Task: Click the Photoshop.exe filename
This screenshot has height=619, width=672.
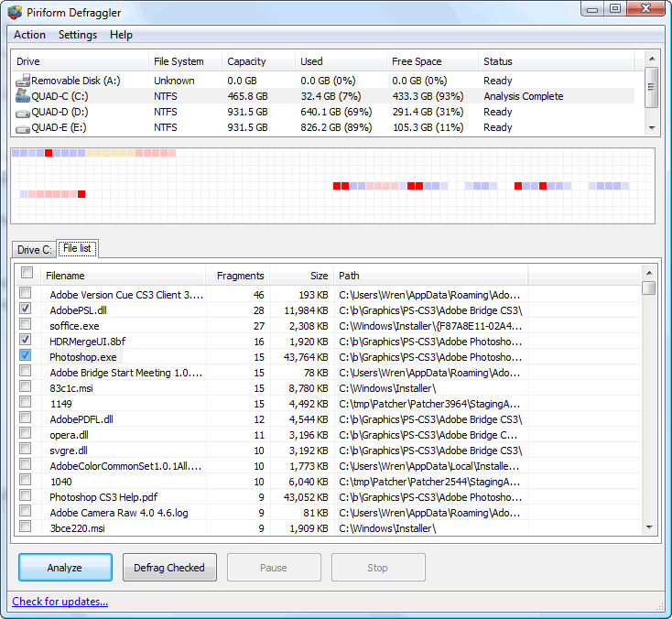Action: (83, 357)
